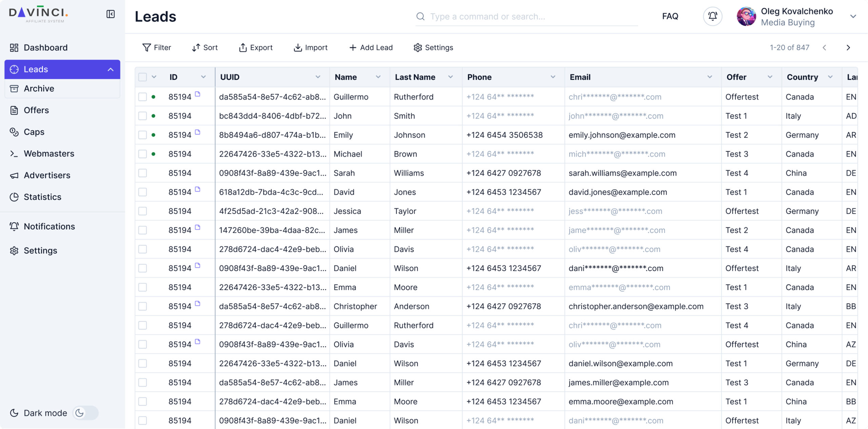
Task: Open Archive in sidebar
Action: pyautogui.click(x=39, y=88)
